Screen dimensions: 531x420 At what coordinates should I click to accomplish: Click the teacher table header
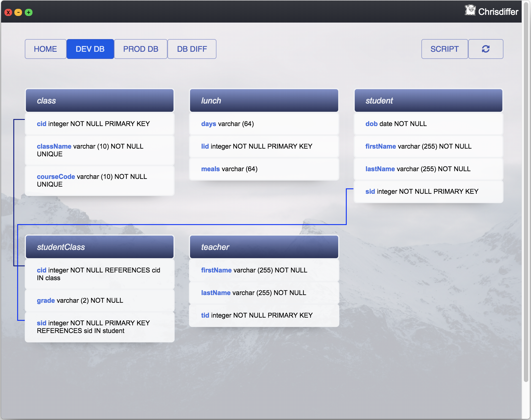tap(264, 247)
